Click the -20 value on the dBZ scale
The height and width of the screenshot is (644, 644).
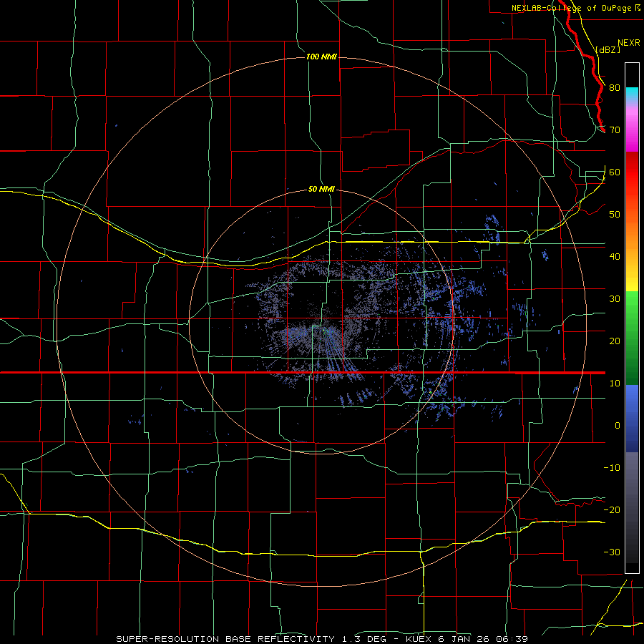612,510
